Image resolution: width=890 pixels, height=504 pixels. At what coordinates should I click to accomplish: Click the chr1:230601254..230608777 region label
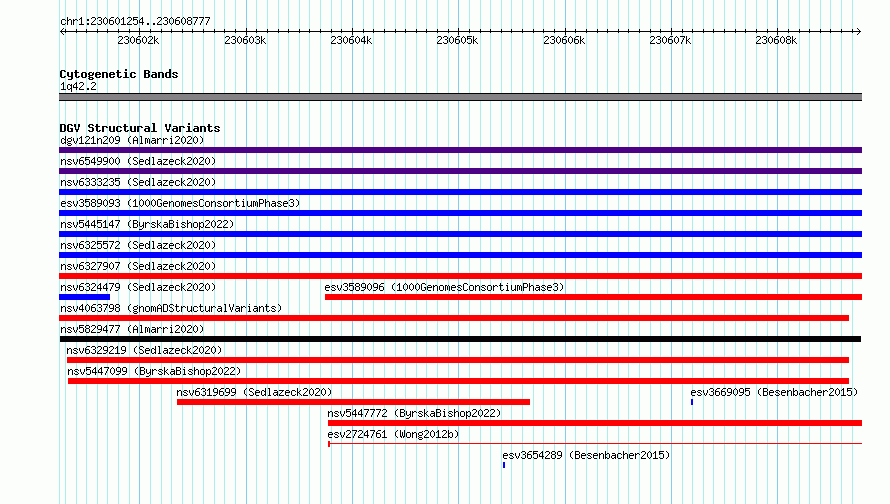[135, 21]
